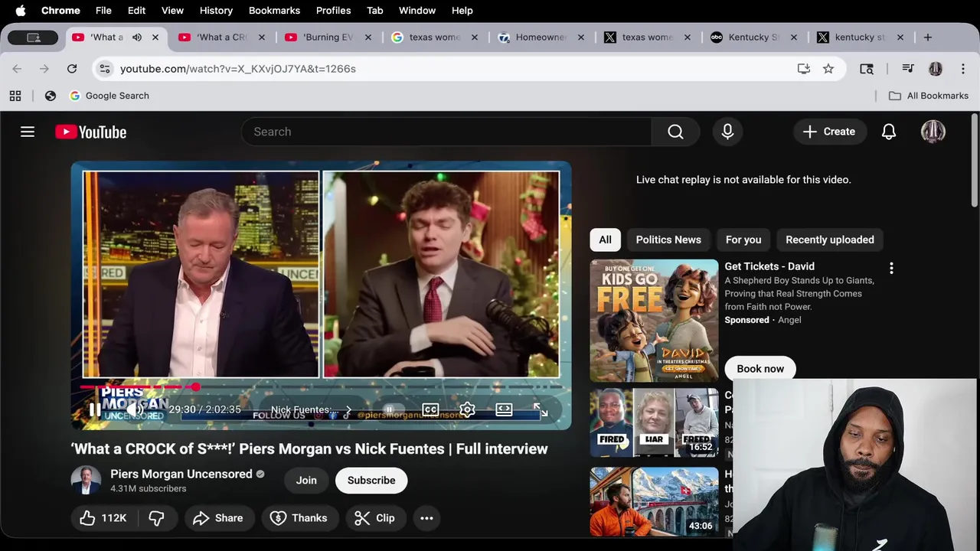Open the tab search dropdown at the tab strip's left end
The width and height of the screenshot is (980, 551).
point(33,37)
